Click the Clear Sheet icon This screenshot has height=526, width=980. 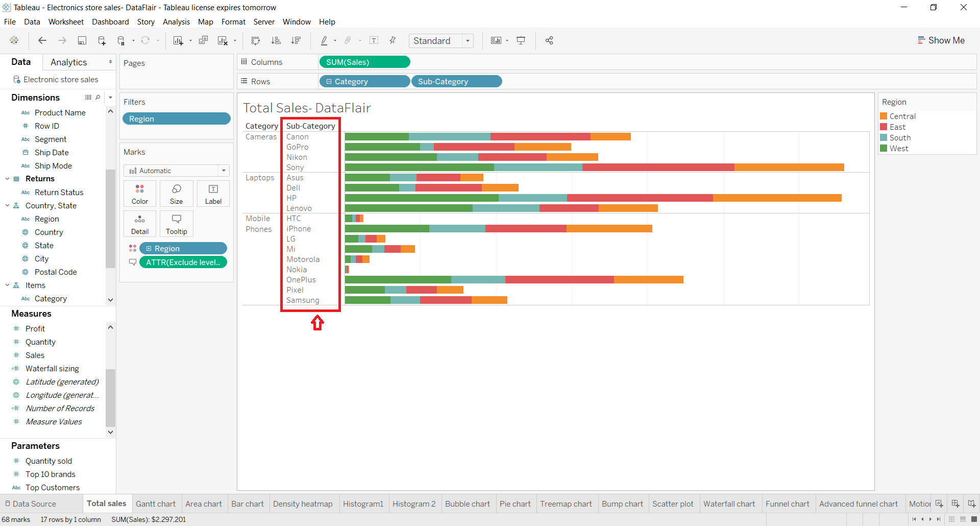tap(223, 41)
